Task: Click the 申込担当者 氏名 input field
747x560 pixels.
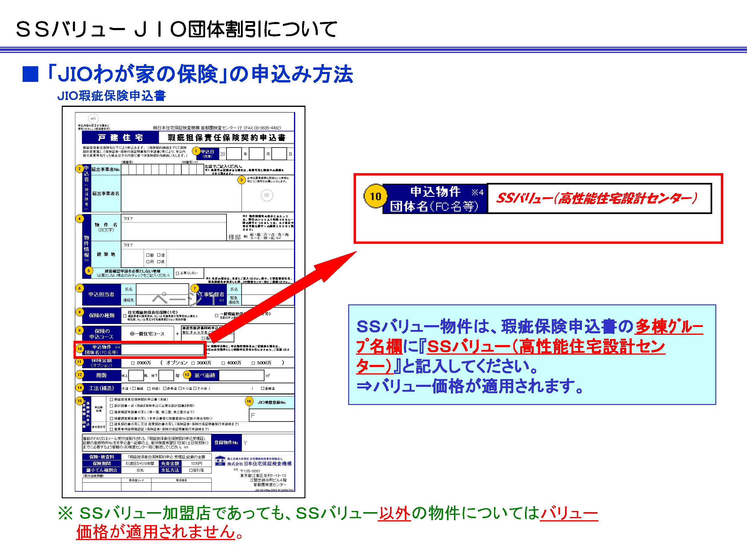Action: 162,289
